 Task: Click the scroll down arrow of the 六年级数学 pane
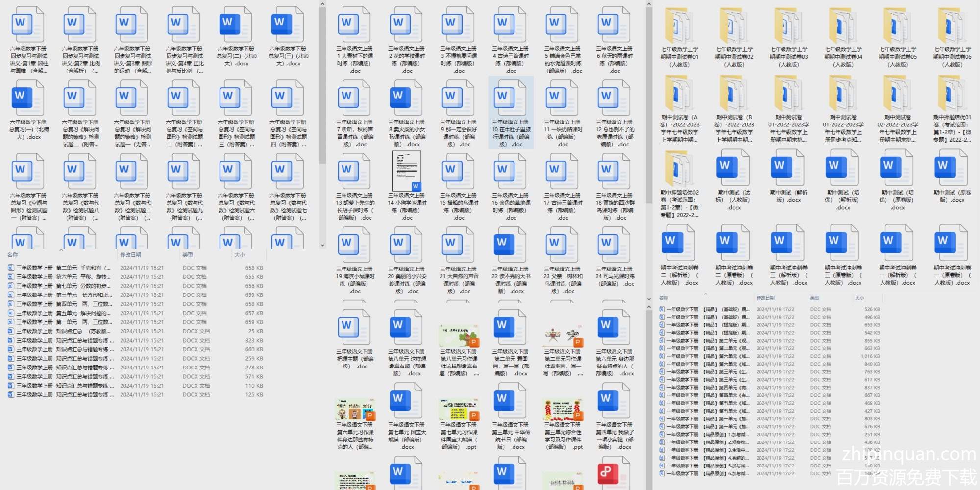(x=322, y=245)
